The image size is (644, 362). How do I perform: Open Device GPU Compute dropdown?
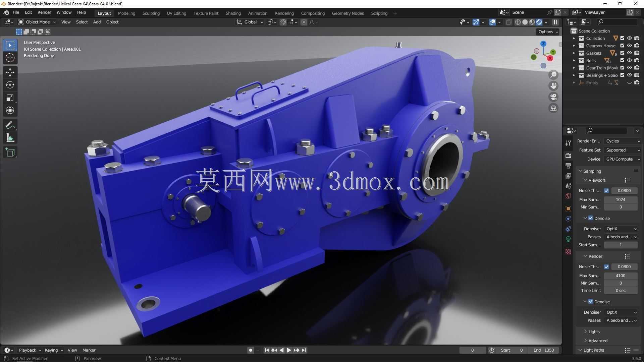pos(623,159)
